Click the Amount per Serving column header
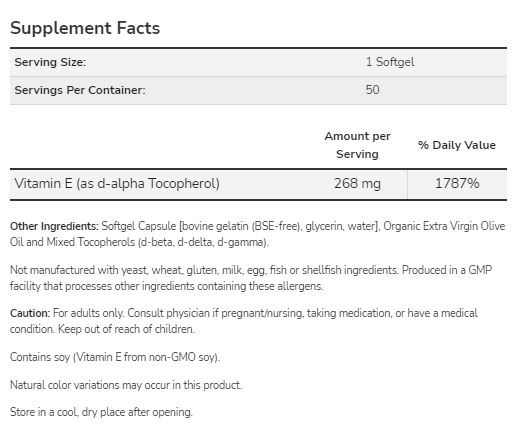Screen dimensions: 517x426 [x=357, y=145]
